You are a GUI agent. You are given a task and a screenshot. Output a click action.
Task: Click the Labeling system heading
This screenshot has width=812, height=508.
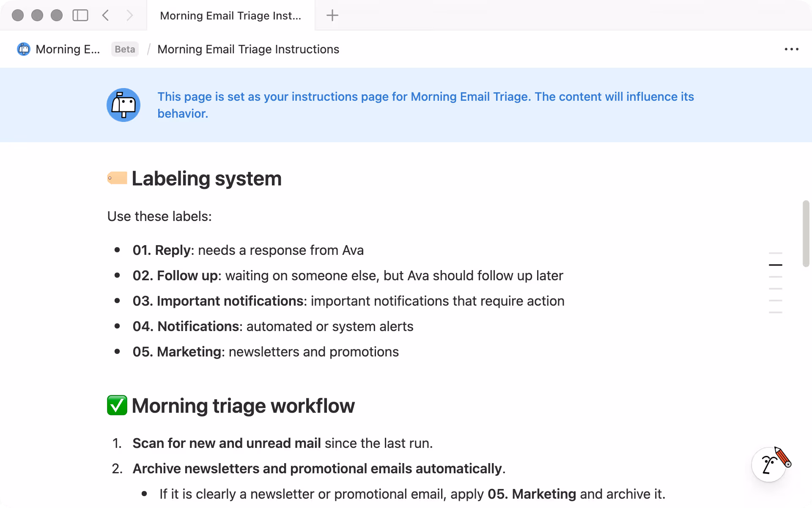[x=206, y=178]
